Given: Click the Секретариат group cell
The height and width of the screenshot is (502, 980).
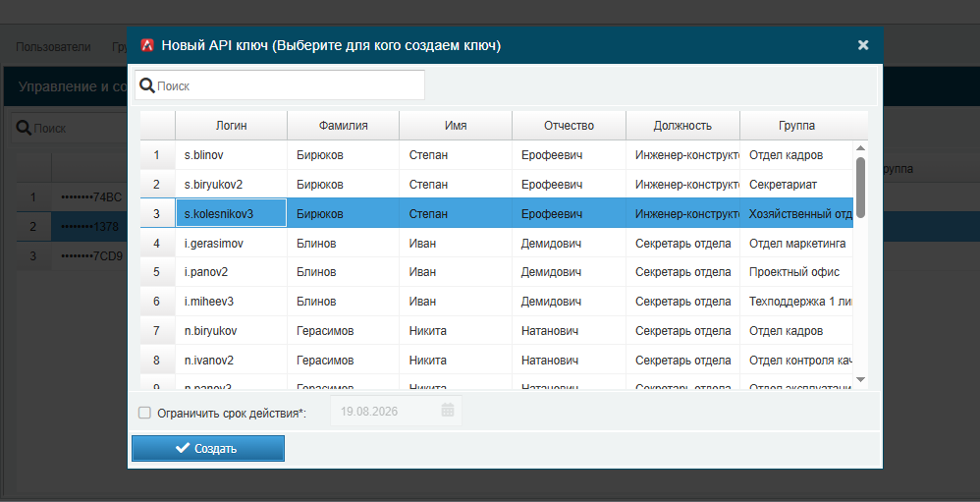Looking at the screenshot, I should pyautogui.click(x=797, y=185).
